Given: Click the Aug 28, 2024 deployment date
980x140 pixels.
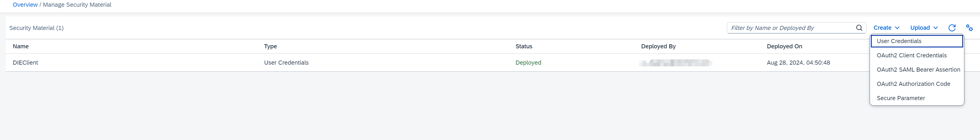Looking at the screenshot, I should (798, 63).
